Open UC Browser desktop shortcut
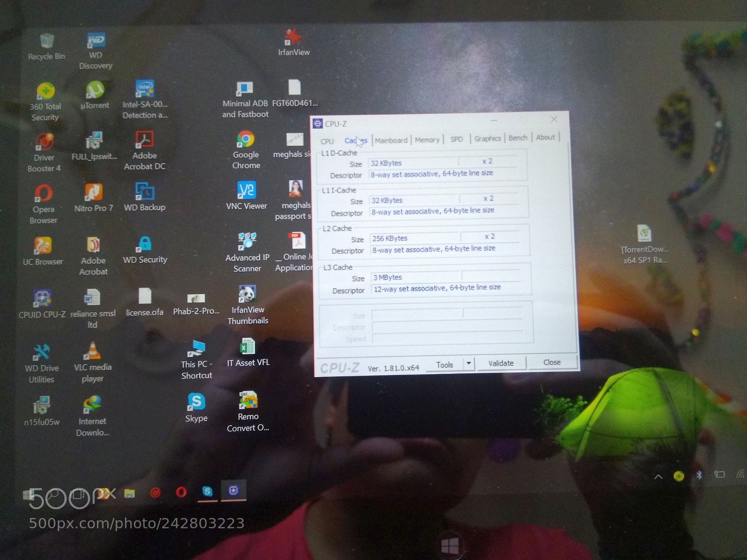The image size is (747, 560). tap(42, 251)
